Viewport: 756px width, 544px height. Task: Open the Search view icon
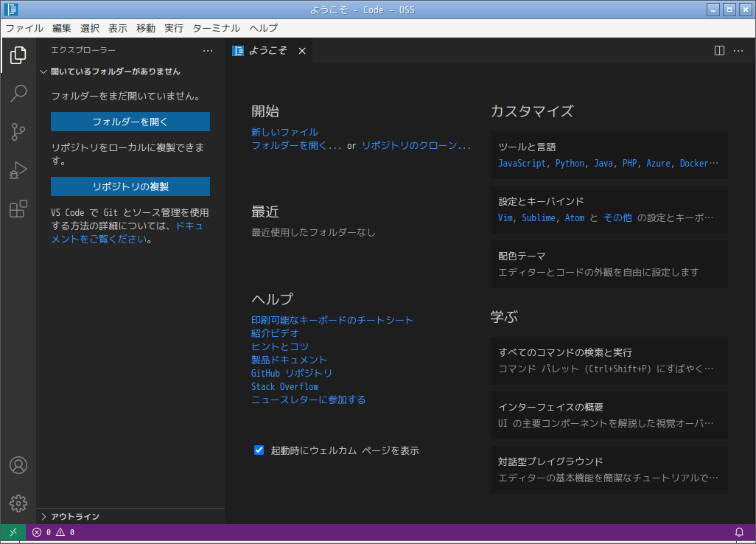18,93
